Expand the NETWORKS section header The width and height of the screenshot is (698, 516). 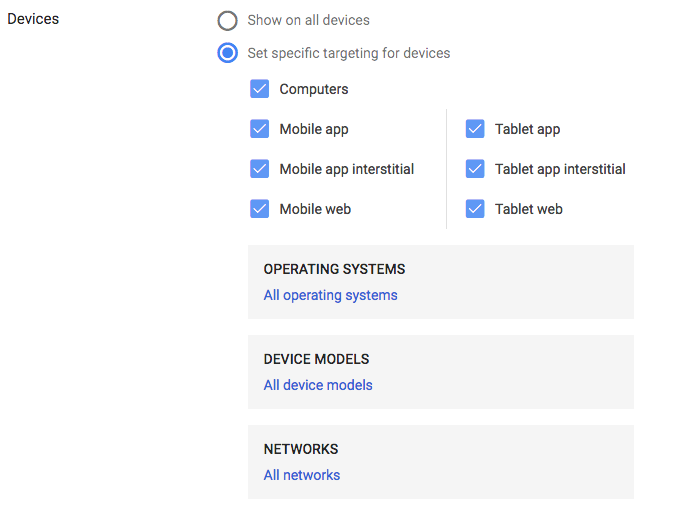click(x=300, y=449)
